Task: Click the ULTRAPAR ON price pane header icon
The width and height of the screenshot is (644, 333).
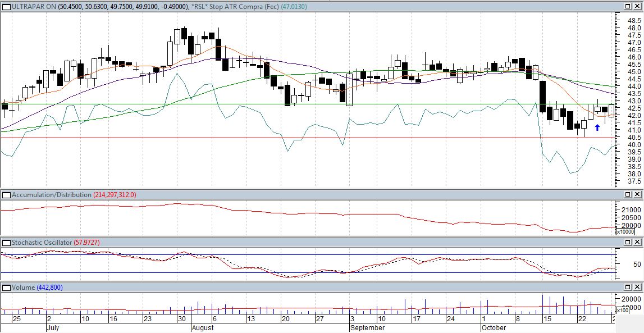Action: point(6,6)
